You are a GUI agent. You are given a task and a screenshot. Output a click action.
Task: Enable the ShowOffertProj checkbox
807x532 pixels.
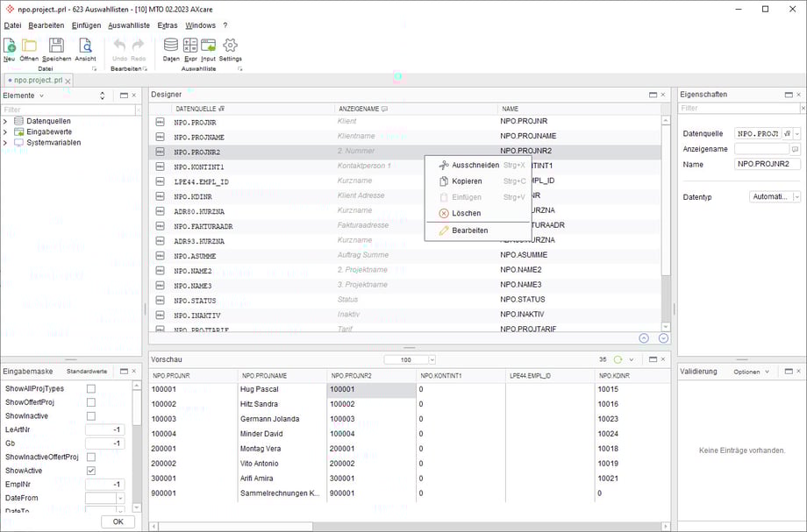[x=91, y=402]
